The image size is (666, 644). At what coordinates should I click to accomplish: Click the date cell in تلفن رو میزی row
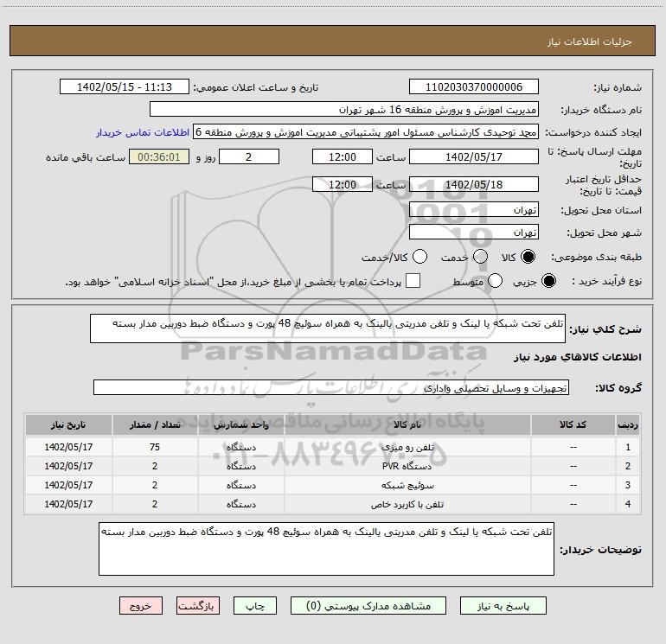[x=68, y=447]
